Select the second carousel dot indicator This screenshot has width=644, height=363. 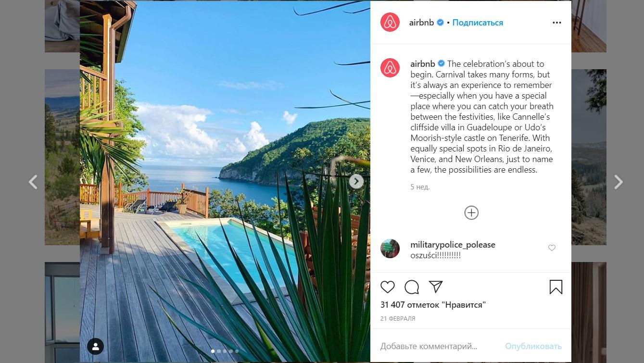(219, 351)
